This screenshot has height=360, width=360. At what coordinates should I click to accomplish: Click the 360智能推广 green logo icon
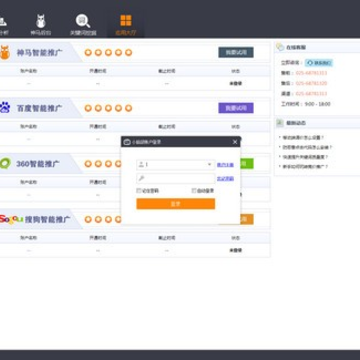[x=5, y=163]
